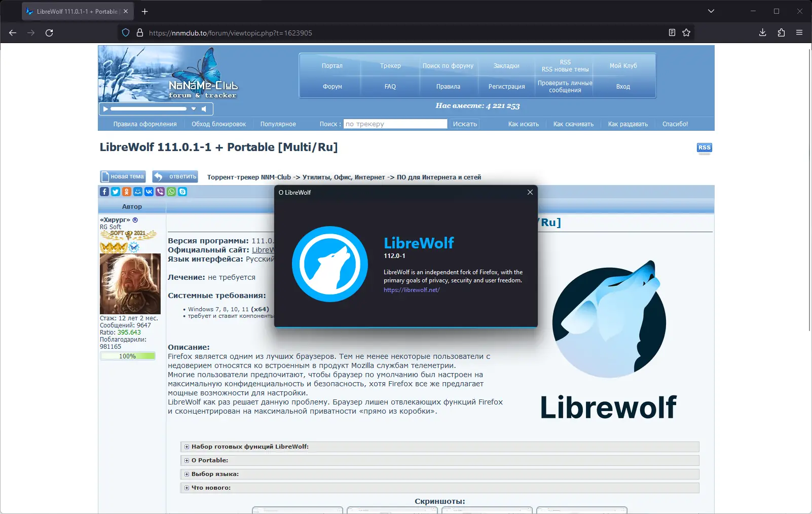Click the 'Спасибо!' link
This screenshot has width=812, height=514.
675,124
